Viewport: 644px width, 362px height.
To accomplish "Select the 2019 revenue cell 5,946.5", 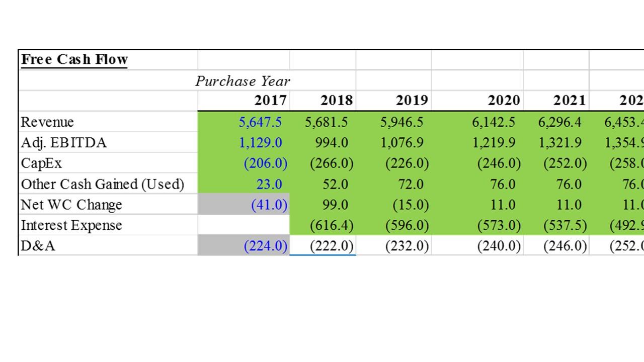I will coord(393,122).
